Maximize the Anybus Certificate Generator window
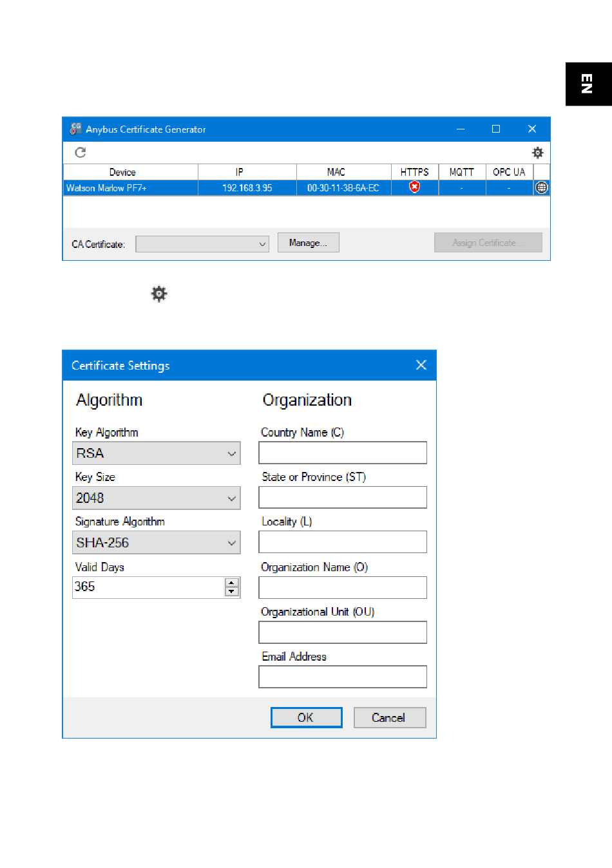The height and width of the screenshot is (868, 612). click(496, 129)
